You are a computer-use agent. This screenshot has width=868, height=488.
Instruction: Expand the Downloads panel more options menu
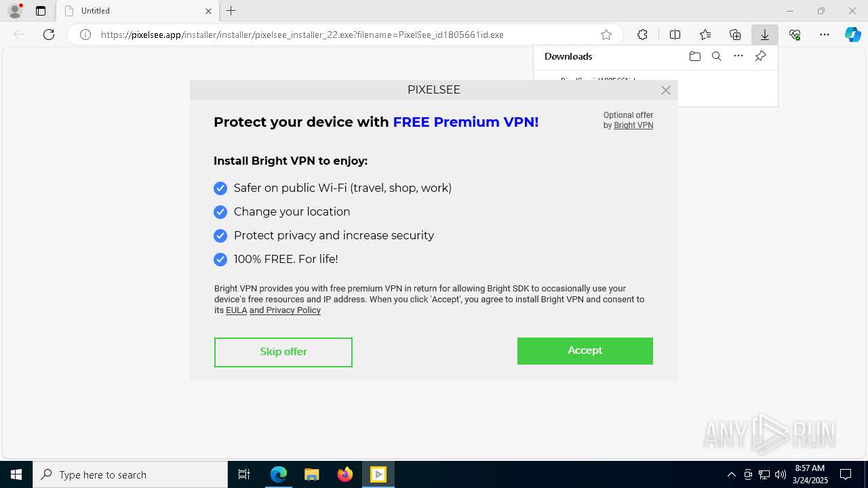[x=738, y=56]
